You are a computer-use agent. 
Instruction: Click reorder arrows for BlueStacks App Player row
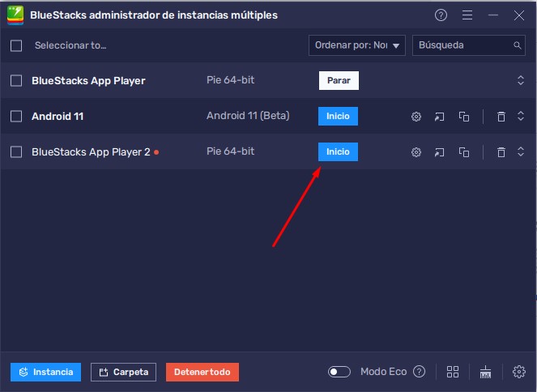521,80
